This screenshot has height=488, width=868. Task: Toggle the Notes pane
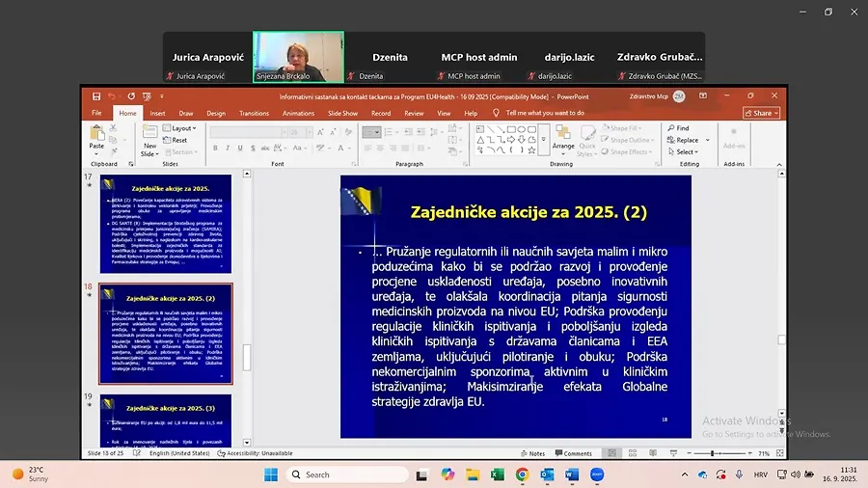coord(532,453)
